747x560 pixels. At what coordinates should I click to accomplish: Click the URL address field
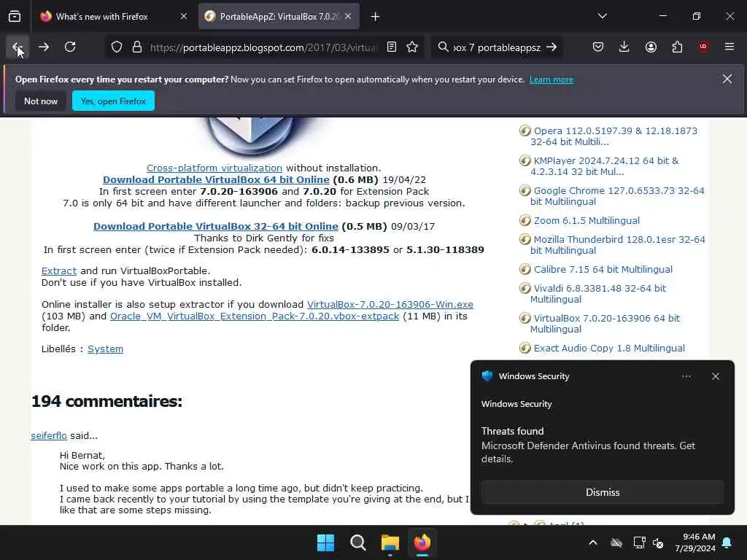click(263, 47)
